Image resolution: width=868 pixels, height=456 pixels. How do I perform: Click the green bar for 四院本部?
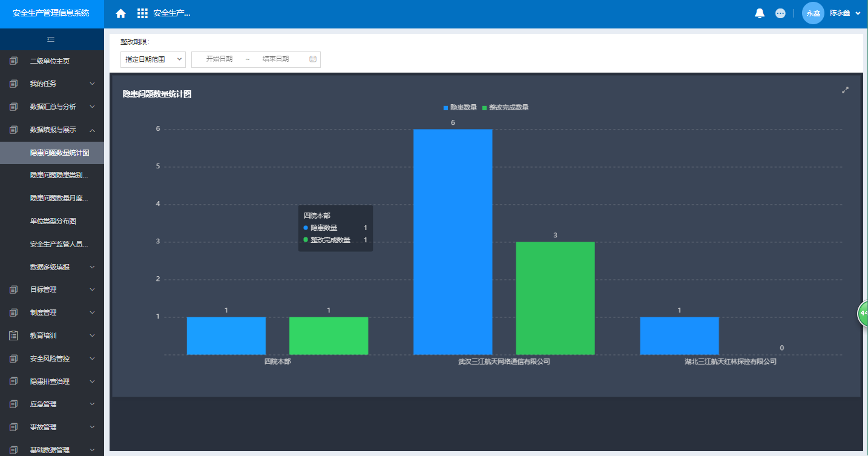tap(329, 335)
